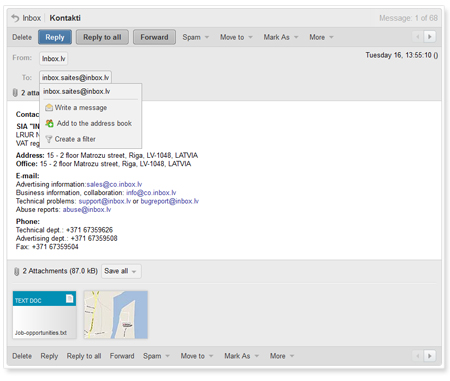This screenshot has height=381, width=450.
Task: Click the paperclip icon beside 2 Attachments
Action: click(x=16, y=271)
